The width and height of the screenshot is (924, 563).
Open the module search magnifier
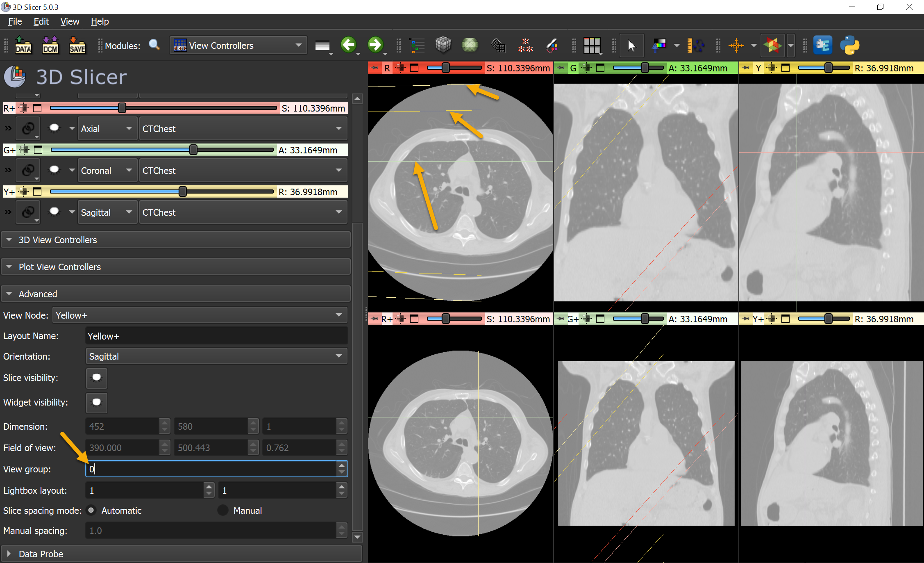pyautogui.click(x=154, y=45)
